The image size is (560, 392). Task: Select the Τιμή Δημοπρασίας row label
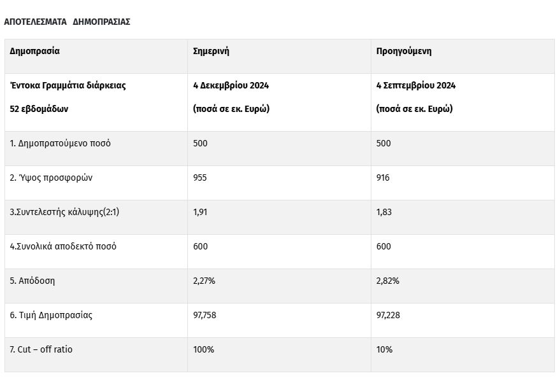coord(51,315)
